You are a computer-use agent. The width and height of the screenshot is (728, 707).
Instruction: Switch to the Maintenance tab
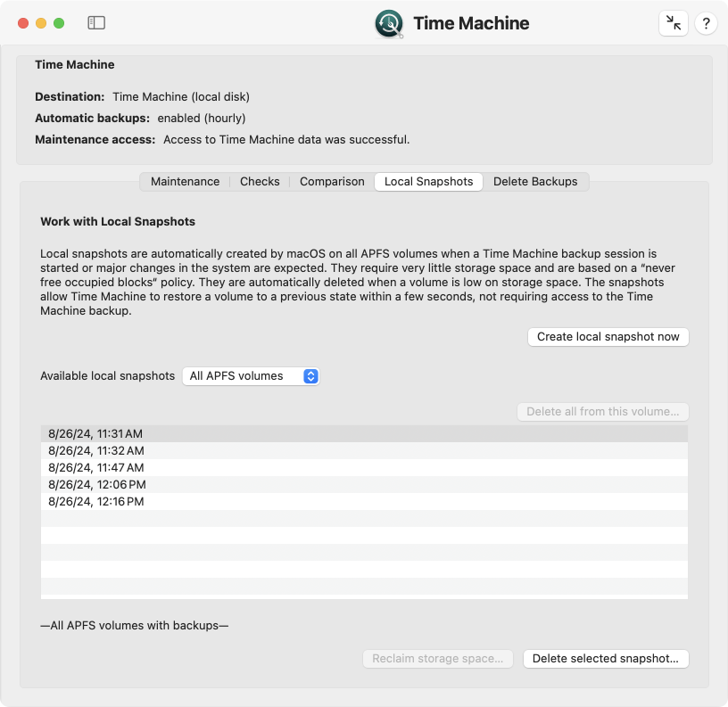pyautogui.click(x=185, y=181)
